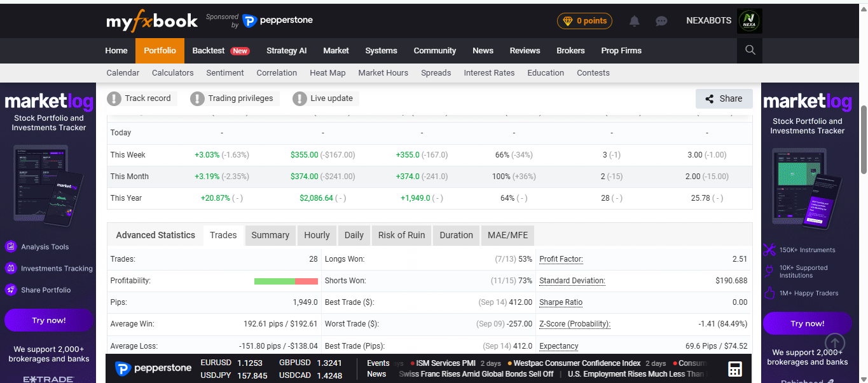Click the search magnifier icon
Screen dimensions: 868x383
pyautogui.click(x=750, y=50)
